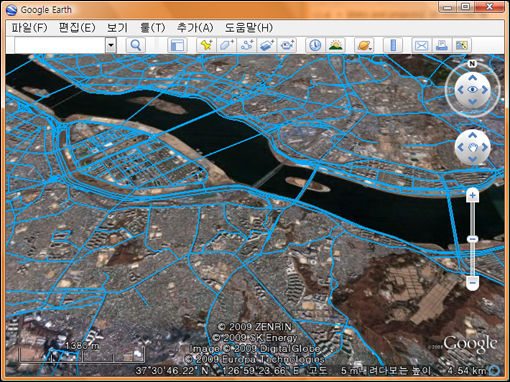
Task: Print the current view icon
Action: point(442,45)
